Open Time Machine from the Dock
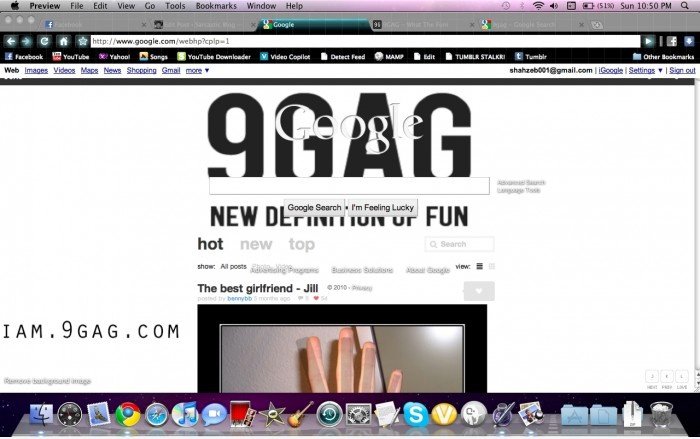 pyautogui.click(x=329, y=414)
